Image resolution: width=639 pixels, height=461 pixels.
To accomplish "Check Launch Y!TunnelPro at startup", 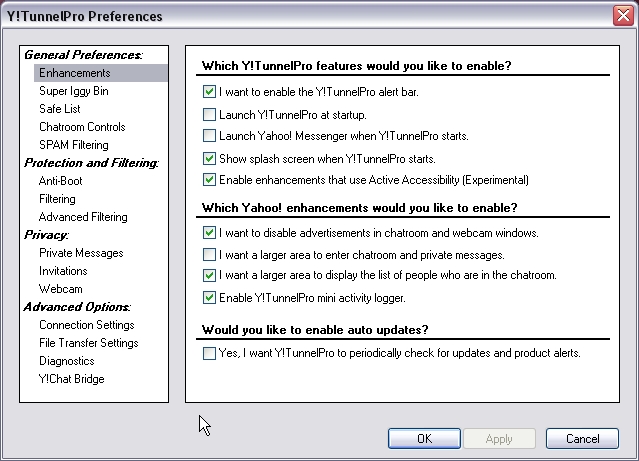I will point(209,114).
